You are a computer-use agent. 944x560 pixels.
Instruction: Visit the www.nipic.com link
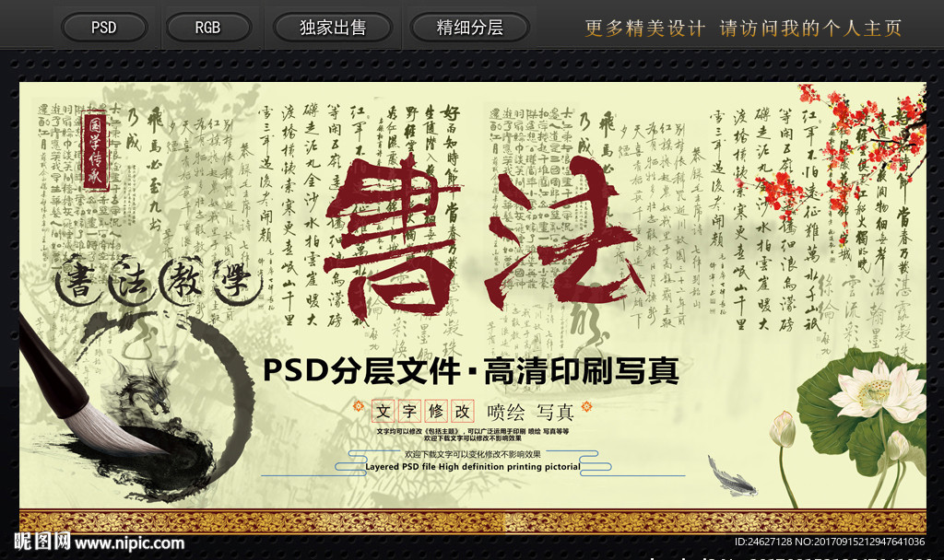[129, 543]
